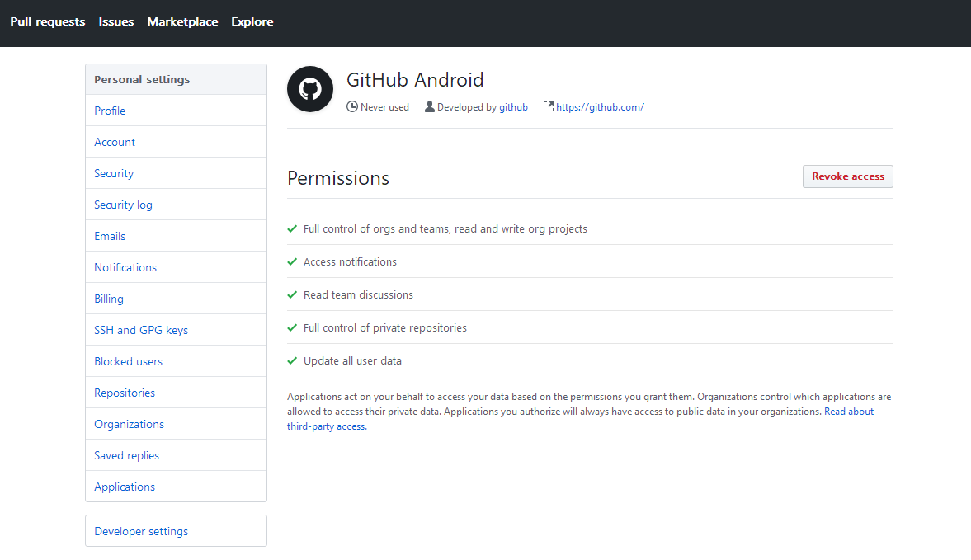The width and height of the screenshot is (971, 560).
Task: Go to Notifications settings in sidebar
Action: (125, 267)
